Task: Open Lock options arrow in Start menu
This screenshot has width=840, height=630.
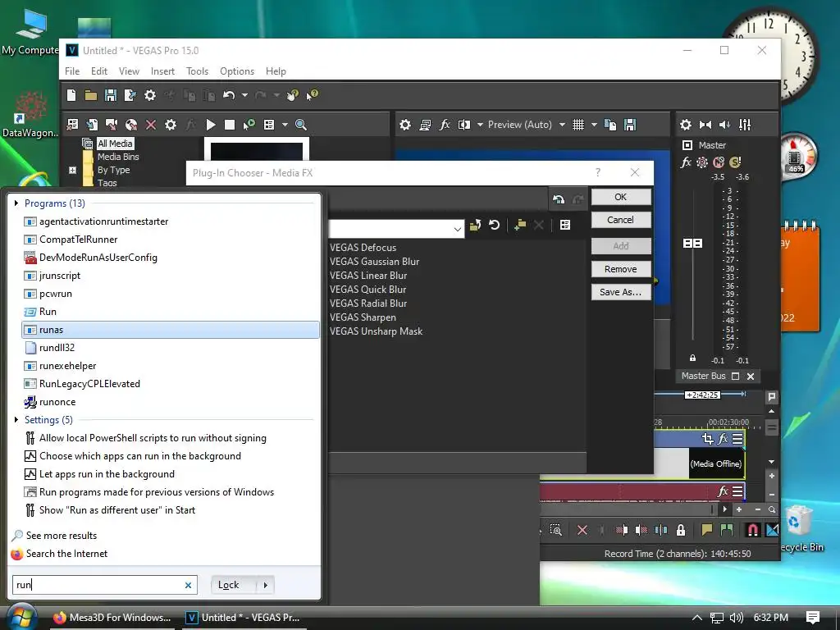Action: (266, 585)
